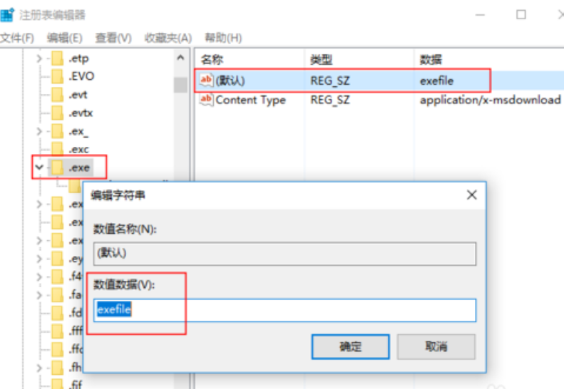Click the .etp key label
This screenshot has width=564, height=392.
pos(78,58)
